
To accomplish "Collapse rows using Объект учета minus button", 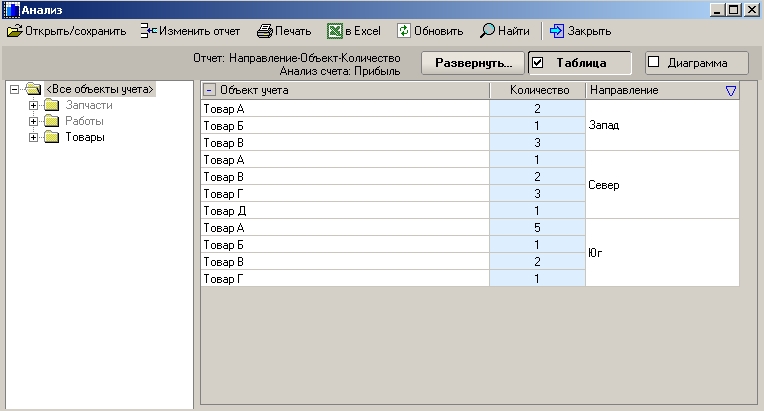I will (x=209, y=91).
